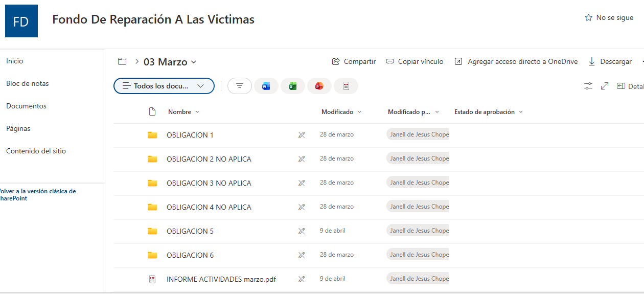Open the edit view settings sliders icon
Image resolution: width=644 pixels, height=294 pixels.
588,86
